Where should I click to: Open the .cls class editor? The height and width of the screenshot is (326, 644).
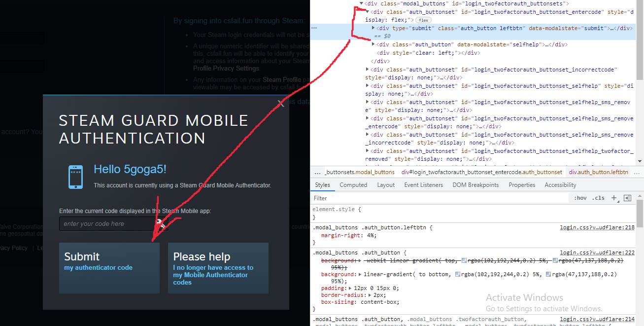[599, 198]
